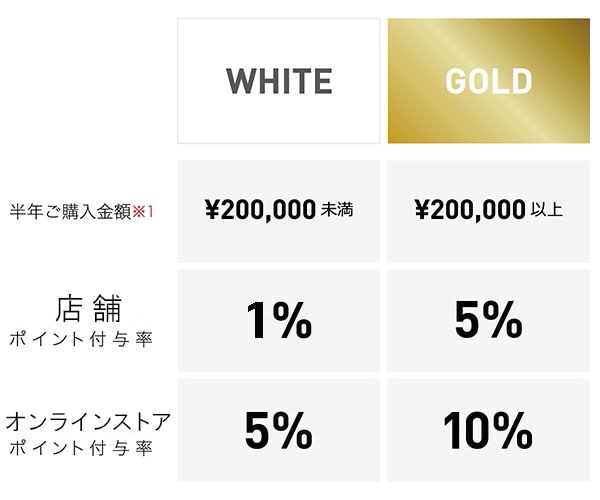Image resolution: width=600 pixels, height=500 pixels.
Task: Select the GOLD online store 10% cell
Action: coord(489,430)
